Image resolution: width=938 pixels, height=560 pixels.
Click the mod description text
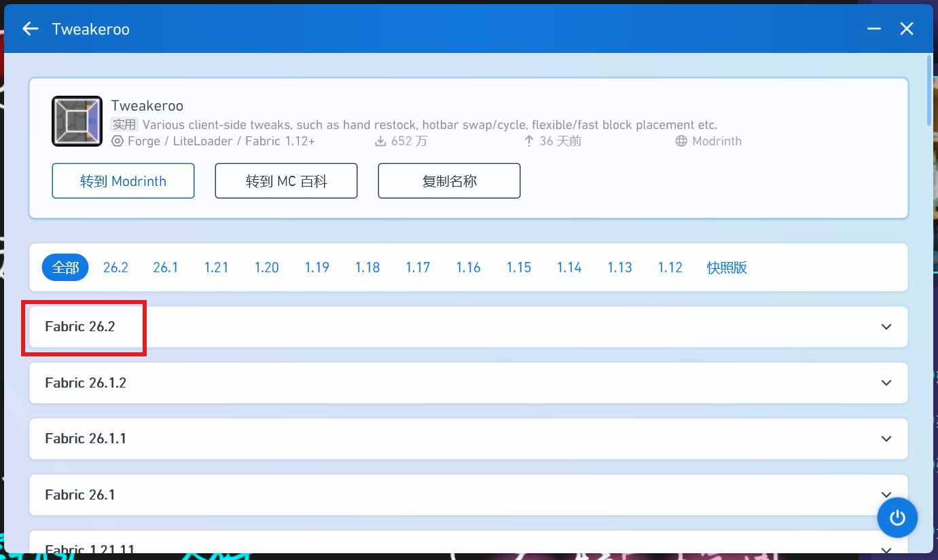click(x=430, y=125)
